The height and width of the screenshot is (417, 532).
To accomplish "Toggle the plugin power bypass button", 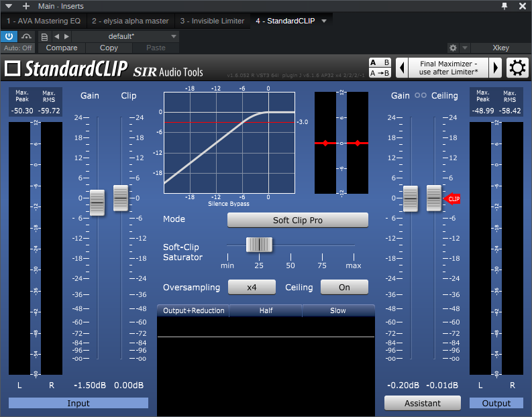I will (9, 36).
